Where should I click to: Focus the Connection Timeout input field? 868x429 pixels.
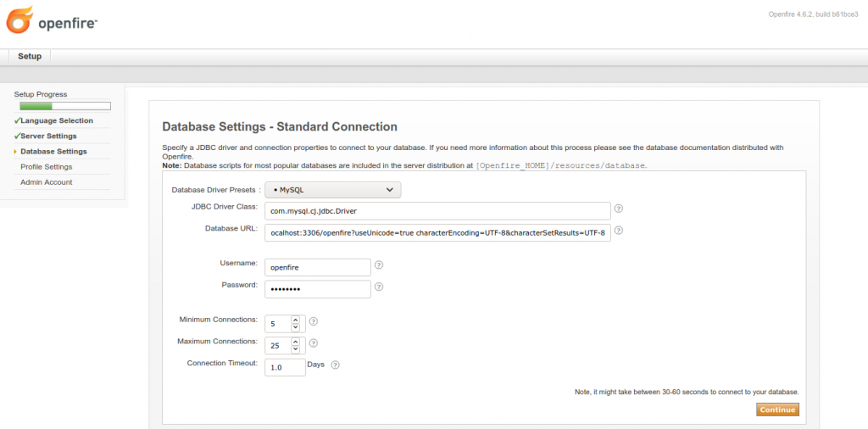(285, 368)
